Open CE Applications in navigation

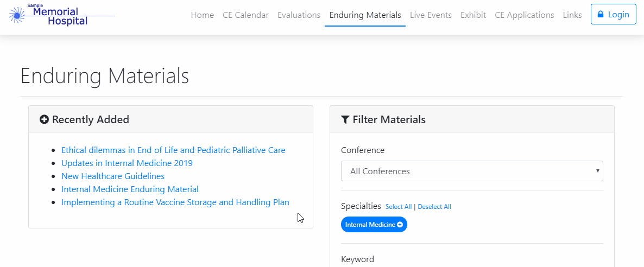pos(524,15)
